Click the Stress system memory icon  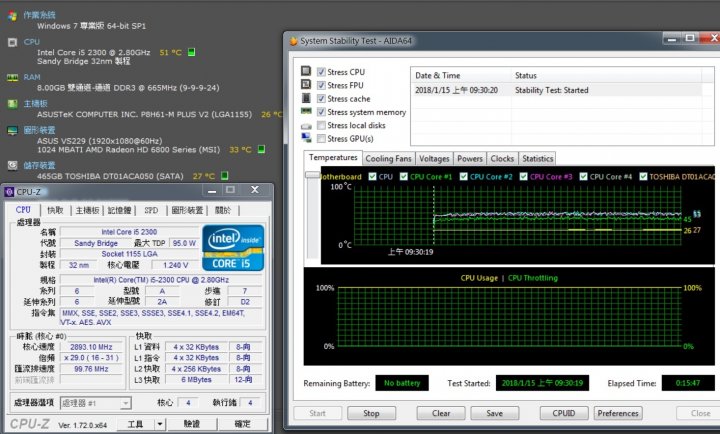pyautogui.click(x=306, y=111)
